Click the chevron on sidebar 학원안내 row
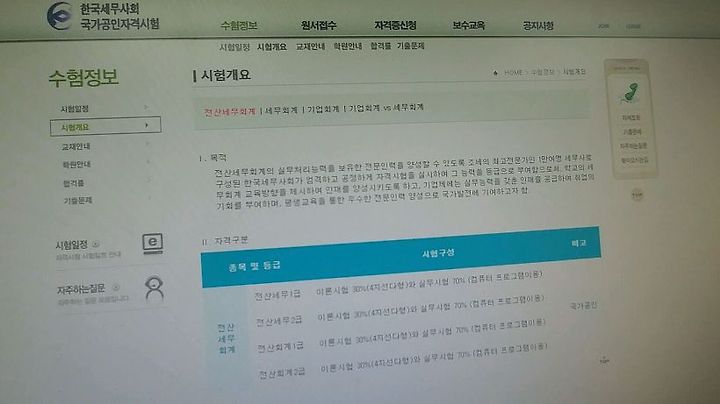Screen dimensions: 720x404 tap(148, 162)
